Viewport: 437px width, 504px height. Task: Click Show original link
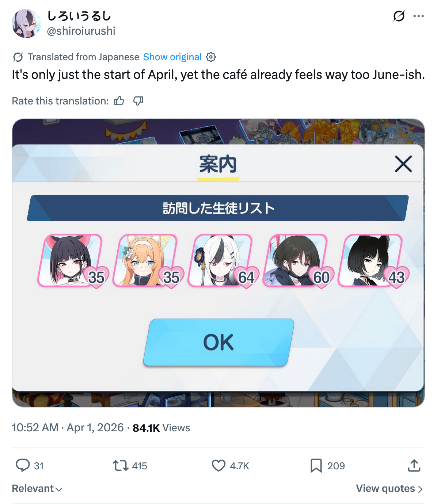172,57
